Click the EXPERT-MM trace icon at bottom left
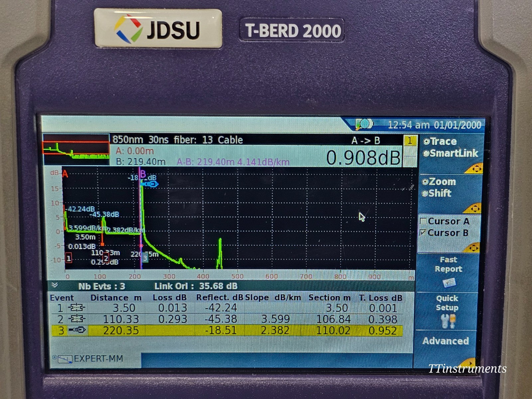The height and width of the screenshot is (399, 532). [x=65, y=359]
